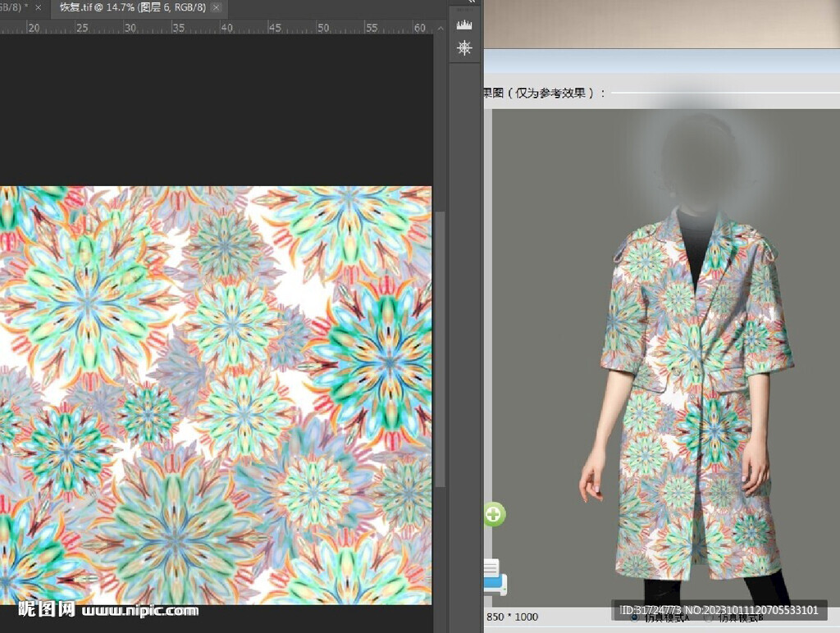Switch to the 恢复.tif document tab
This screenshot has height=633, width=840.
click(x=131, y=7)
